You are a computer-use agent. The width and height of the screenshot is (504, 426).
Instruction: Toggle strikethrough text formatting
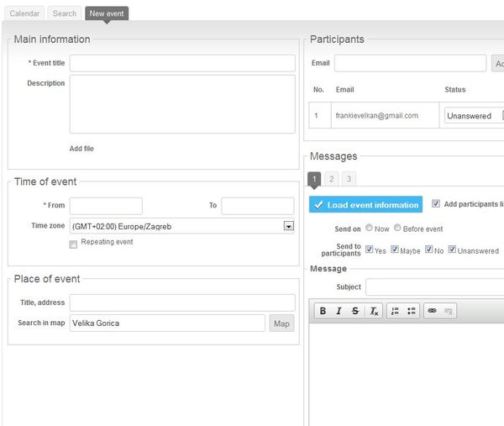coord(355,311)
